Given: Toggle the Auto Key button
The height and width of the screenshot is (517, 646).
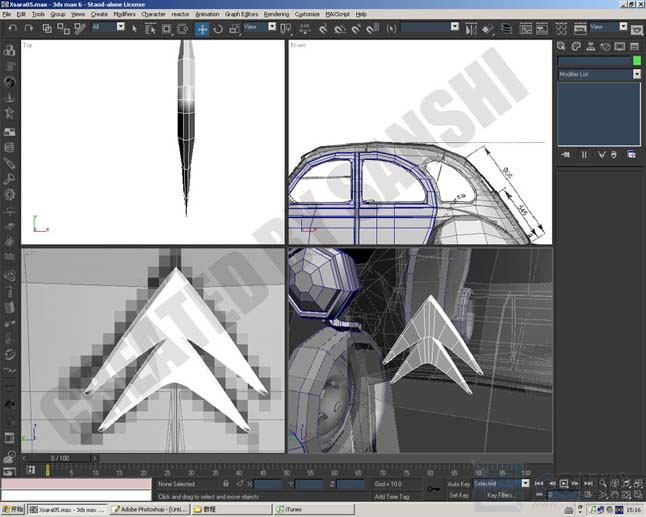Looking at the screenshot, I should click(x=459, y=484).
